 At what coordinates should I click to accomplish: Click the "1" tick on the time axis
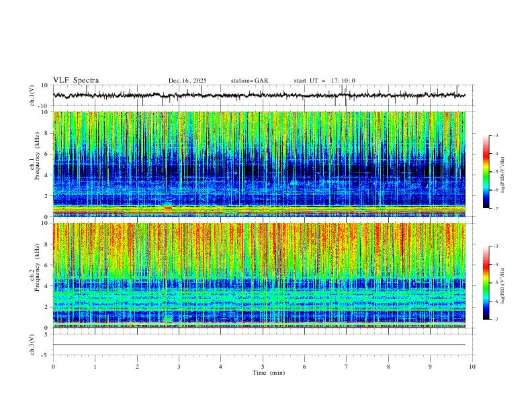point(95,367)
